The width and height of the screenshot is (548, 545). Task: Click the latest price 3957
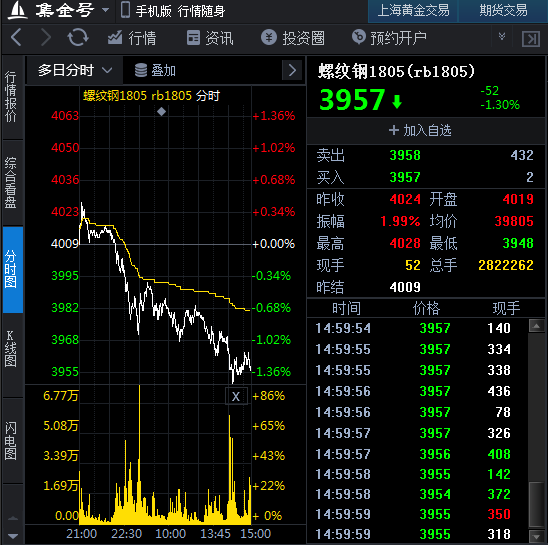[352, 100]
